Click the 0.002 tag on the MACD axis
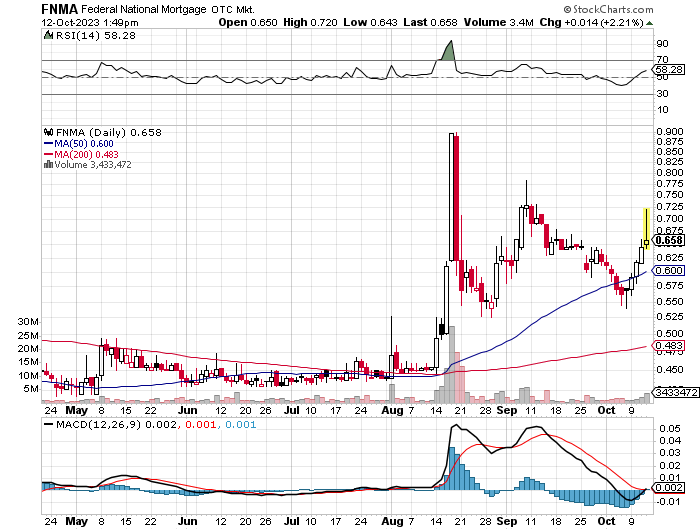Screen dimensions: 700x530 668,488
